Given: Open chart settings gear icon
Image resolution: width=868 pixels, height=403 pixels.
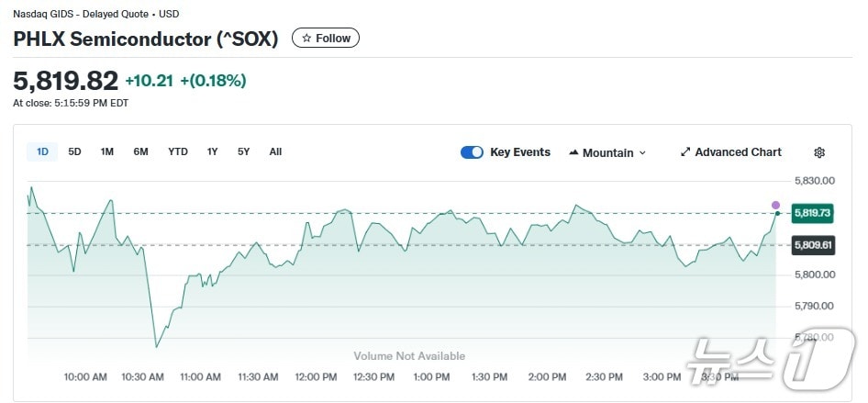Looking at the screenshot, I should [819, 152].
